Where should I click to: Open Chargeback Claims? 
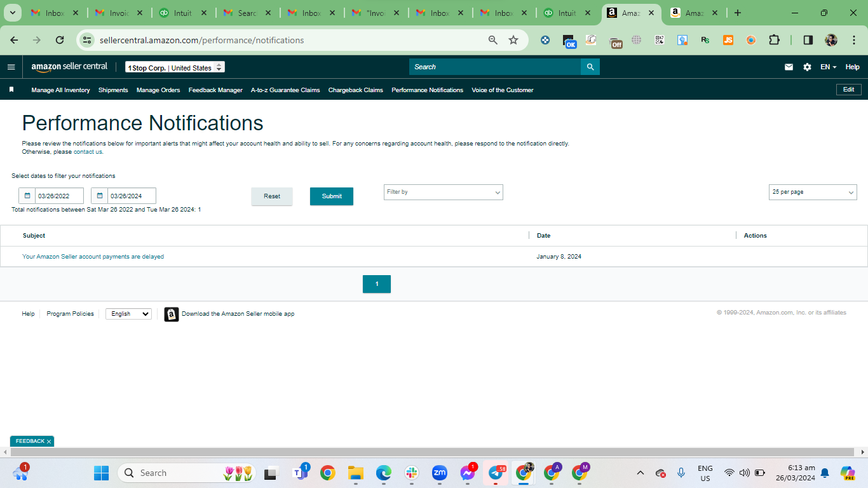pos(356,90)
